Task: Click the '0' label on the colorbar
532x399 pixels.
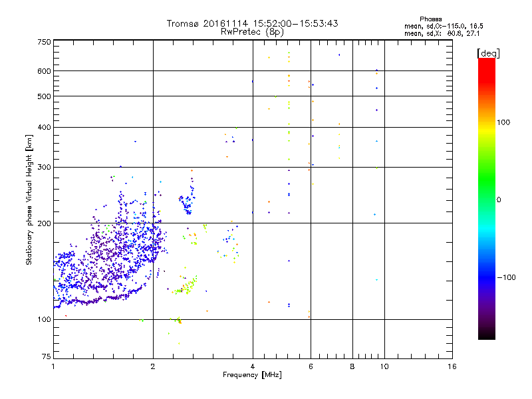Action: (499, 200)
